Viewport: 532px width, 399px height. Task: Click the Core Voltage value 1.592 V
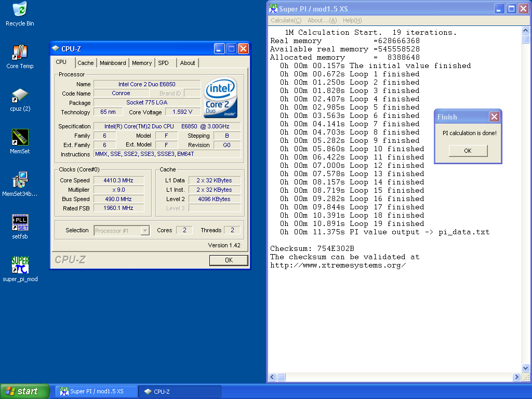tap(182, 112)
